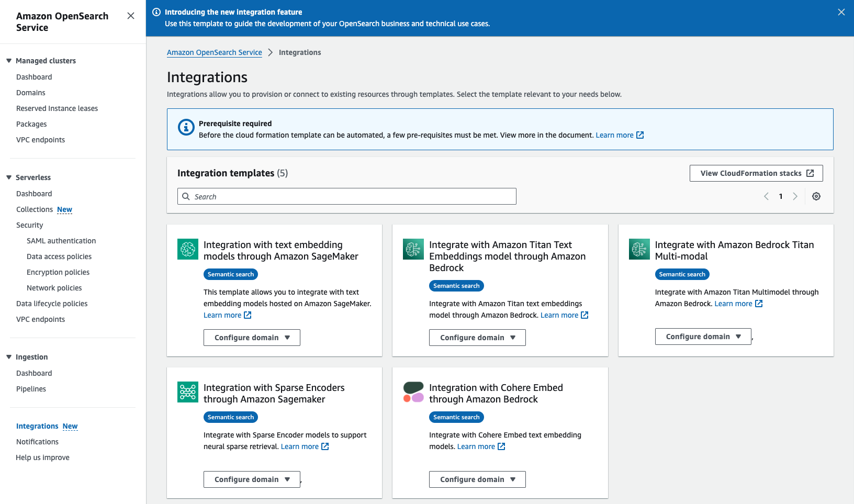This screenshot has width=854, height=504.
Task: Click Amazon OpenSearch Service breadcrumb link
Action: click(215, 52)
